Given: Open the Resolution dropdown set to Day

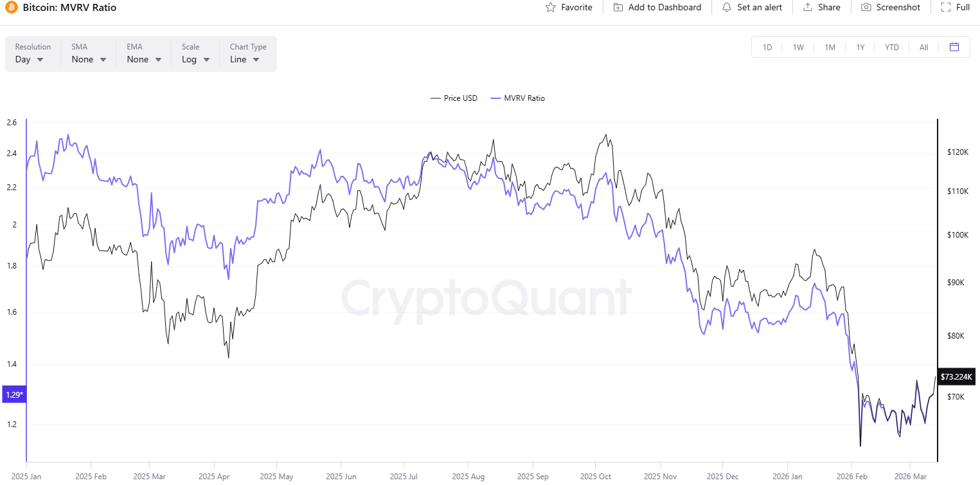Looking at the screenshot, I should pyautogui.click(x=29, y=59).
